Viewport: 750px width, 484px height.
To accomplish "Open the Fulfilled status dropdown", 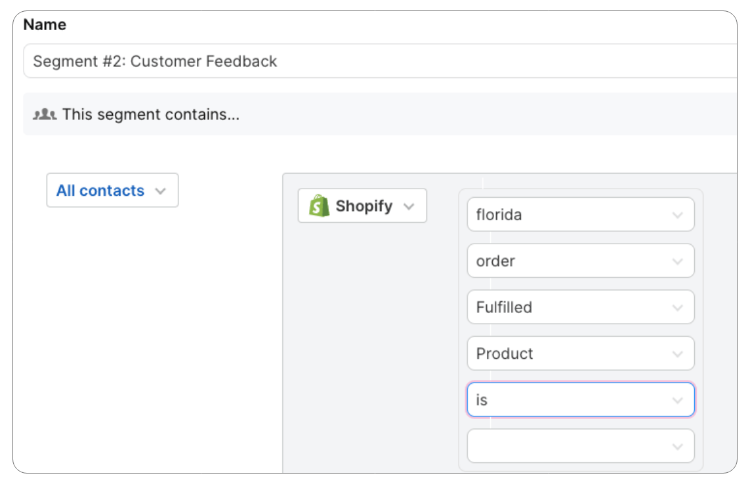I will [x=581, y=307].
